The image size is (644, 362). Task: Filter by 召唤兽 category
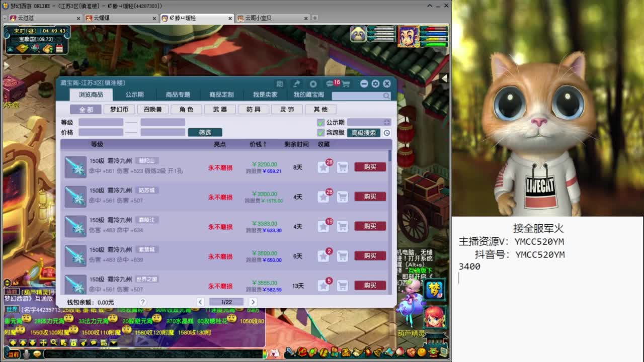(152, 109)
